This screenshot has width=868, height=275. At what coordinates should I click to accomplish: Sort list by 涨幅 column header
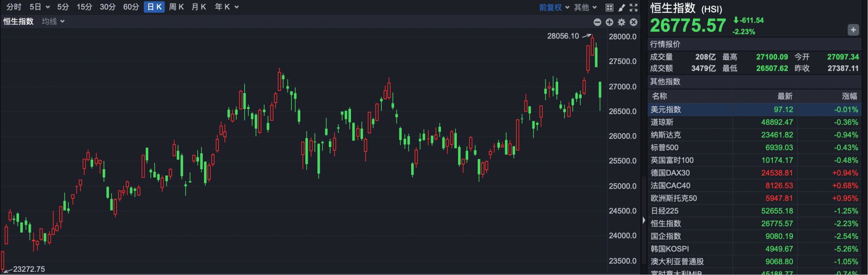(849, 96)
